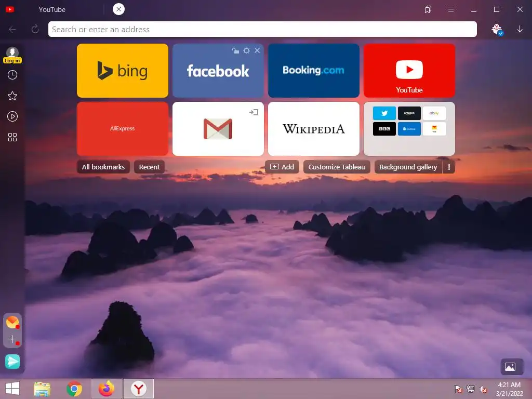
Task: Open the Wikipedia tile
Action: 313,129
